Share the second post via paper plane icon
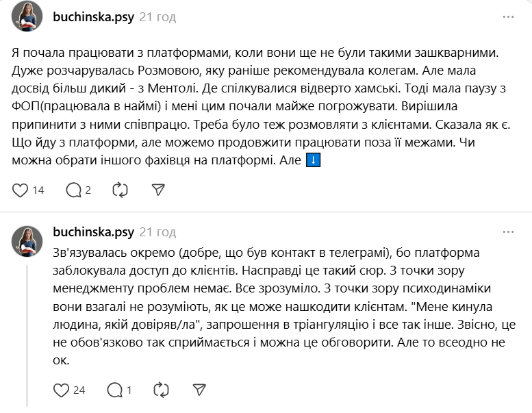Image resolution: width=532 pixels, height=413 pixels. pos(199,390)
